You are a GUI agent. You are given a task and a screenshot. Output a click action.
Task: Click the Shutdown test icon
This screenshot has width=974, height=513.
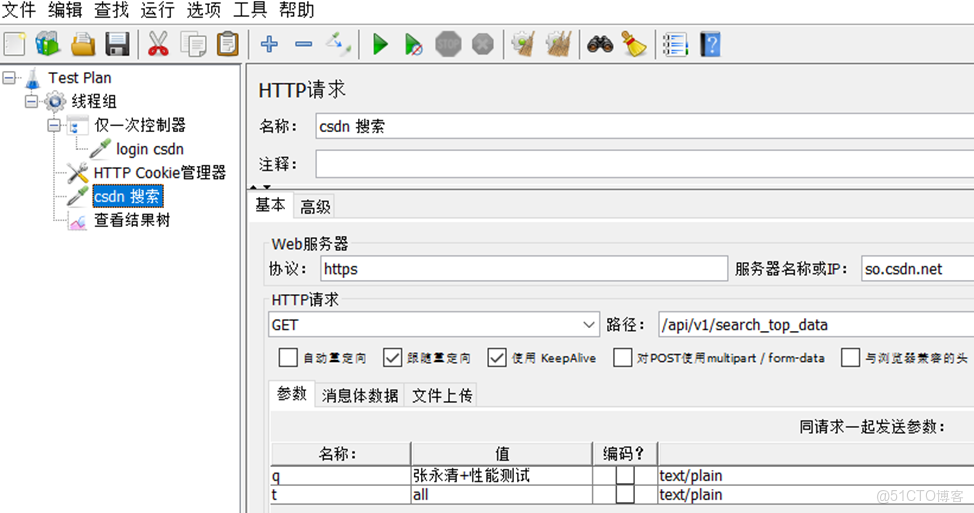(x=483, y=44)
